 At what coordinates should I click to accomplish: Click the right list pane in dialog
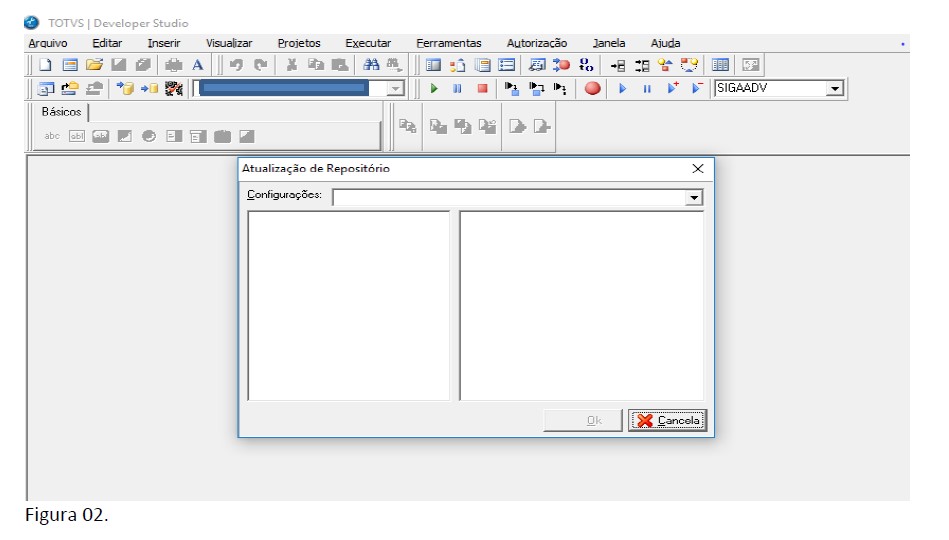pyautogui.click(x=582, y=306)
